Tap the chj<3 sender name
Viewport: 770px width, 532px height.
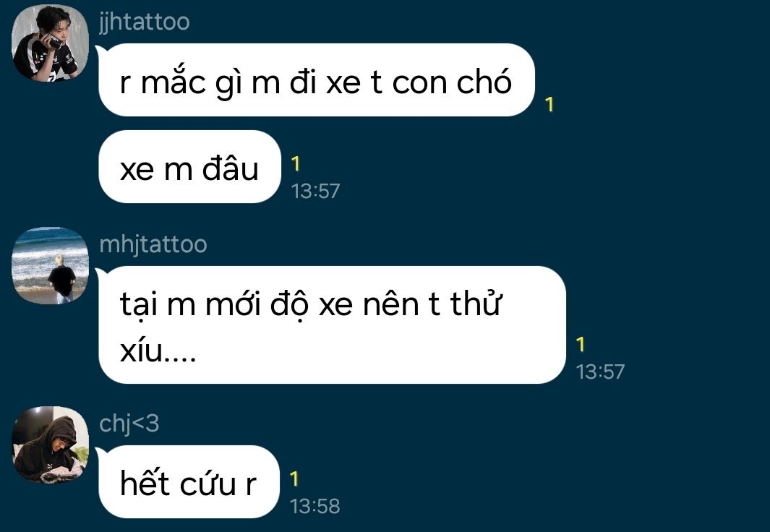point(129,424)
